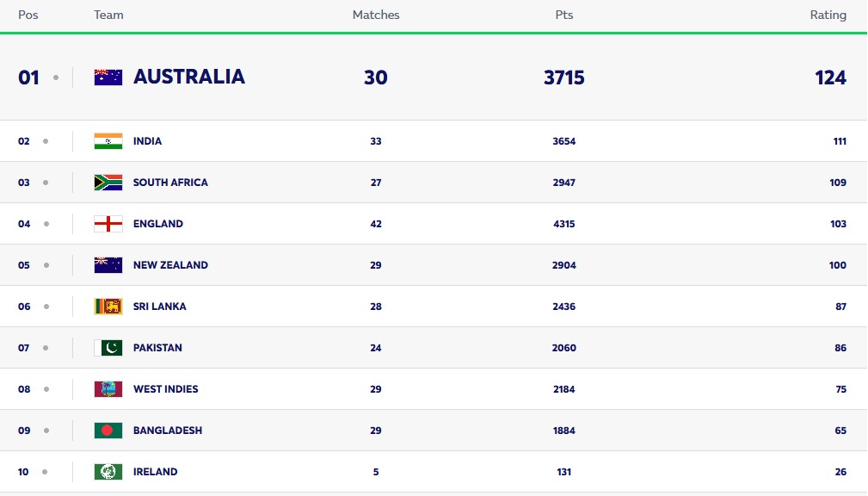This screenshot has width=868, height=496.
Task: Open the WEST INDIES team link
Action: coord(165,389)
